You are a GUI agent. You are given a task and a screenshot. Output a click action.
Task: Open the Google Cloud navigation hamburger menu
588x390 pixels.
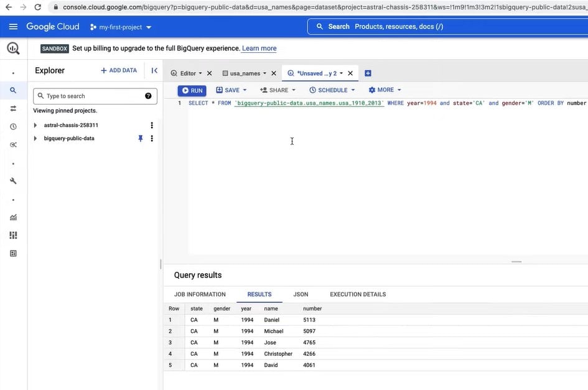13,27
